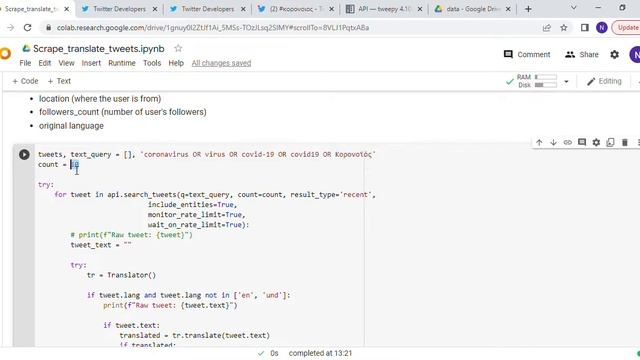Open the View menu

coord(66,63)
